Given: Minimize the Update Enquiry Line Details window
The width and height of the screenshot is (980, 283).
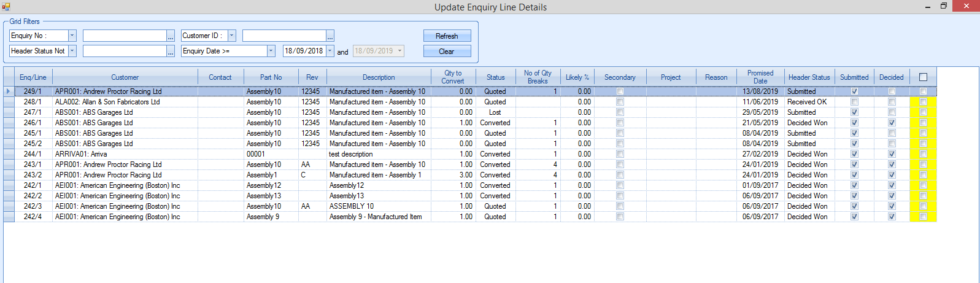Looking at the screenshot, I should [927, 7].
